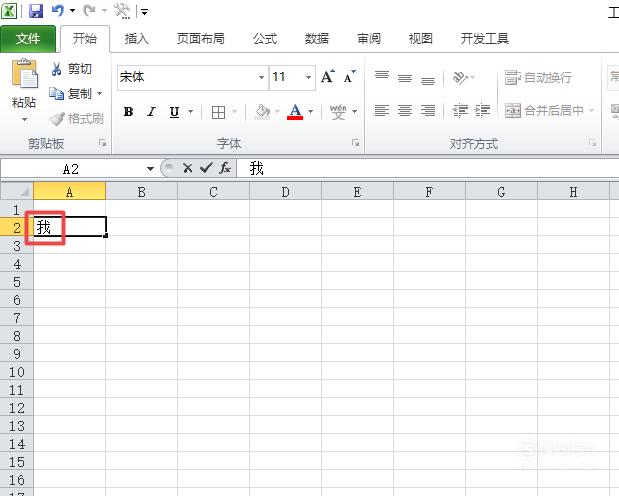Screen dimensions: 619x496
Task: Select row header 10
Action: pos(17,372)
